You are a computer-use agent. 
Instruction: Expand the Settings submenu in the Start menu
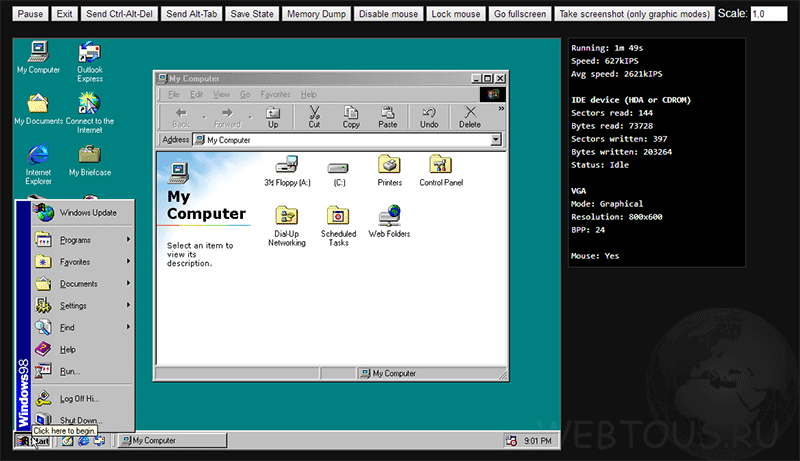point(83,305)
